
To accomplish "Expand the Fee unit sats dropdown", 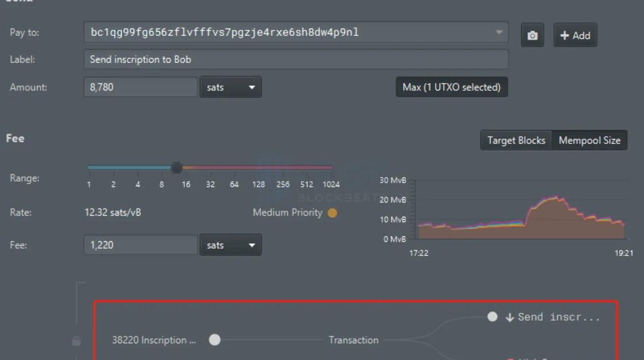I will click(230, 245).
